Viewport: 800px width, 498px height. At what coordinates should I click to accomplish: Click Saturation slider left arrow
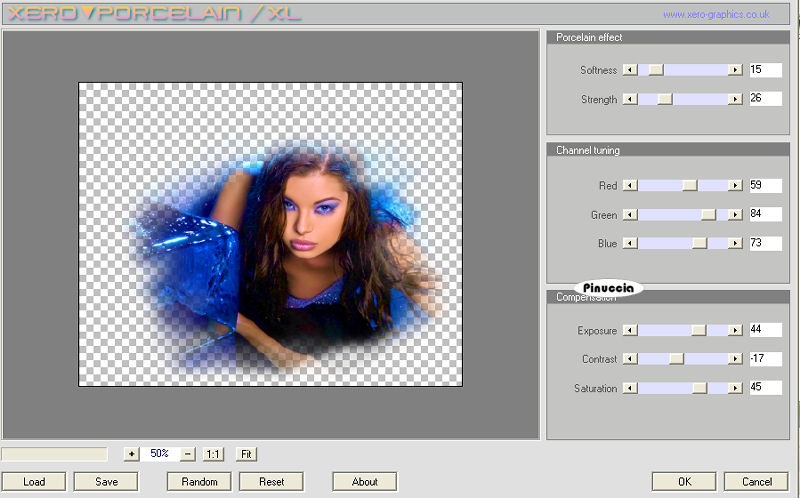630,388
